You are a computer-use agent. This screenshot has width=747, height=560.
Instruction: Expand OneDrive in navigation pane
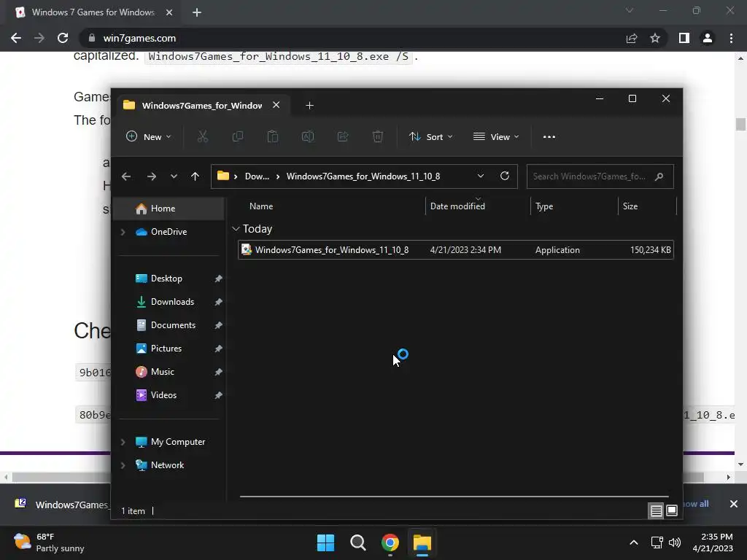coord(123,232)
